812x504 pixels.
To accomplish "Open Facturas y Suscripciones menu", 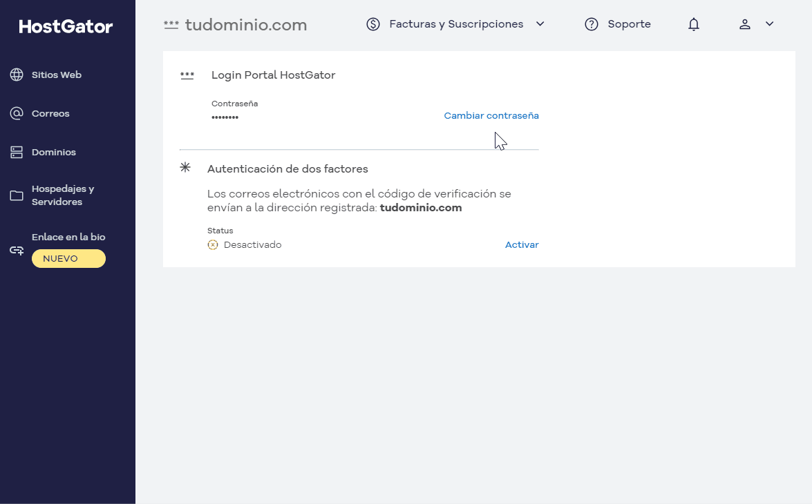I will [x=456, y=24].
